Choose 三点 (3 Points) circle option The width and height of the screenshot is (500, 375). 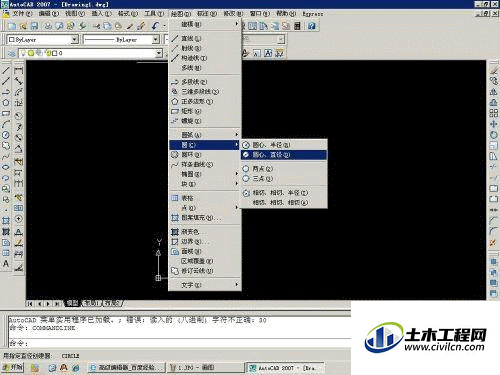point(284,179)
